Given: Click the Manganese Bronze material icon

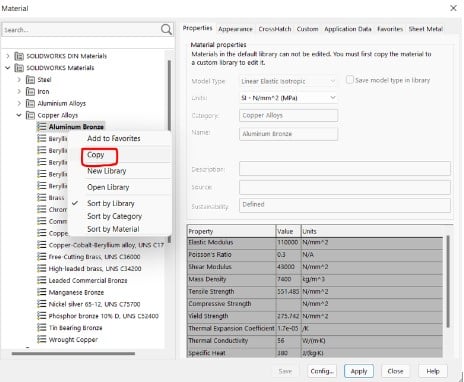Looking at the screenshot, I should click(x=42, y=292).
